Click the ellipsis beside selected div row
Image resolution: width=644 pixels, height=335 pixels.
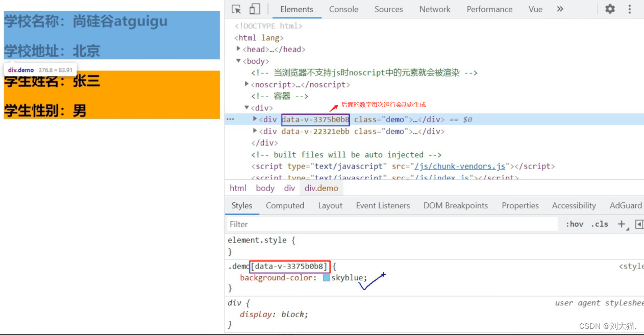point(230,119)
